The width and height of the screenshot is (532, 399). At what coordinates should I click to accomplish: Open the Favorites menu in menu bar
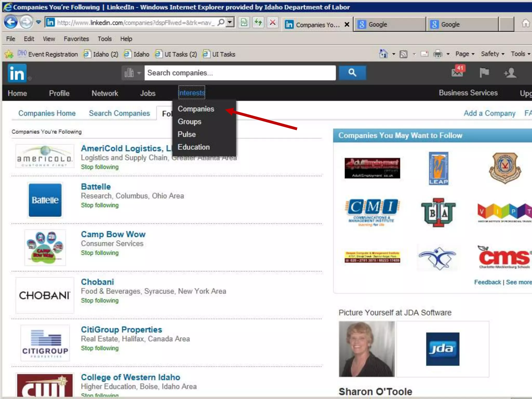[76, 39]
